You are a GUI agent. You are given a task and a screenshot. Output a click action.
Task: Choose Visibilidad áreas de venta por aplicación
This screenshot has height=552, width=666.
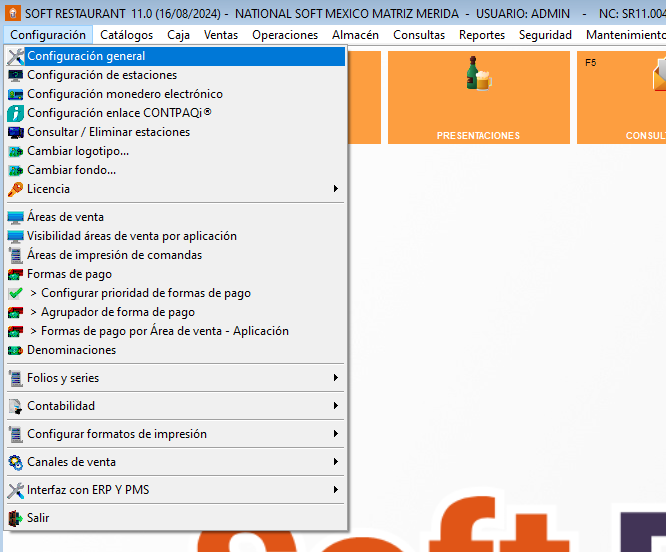pyautogui.click(x=176, y=237)
